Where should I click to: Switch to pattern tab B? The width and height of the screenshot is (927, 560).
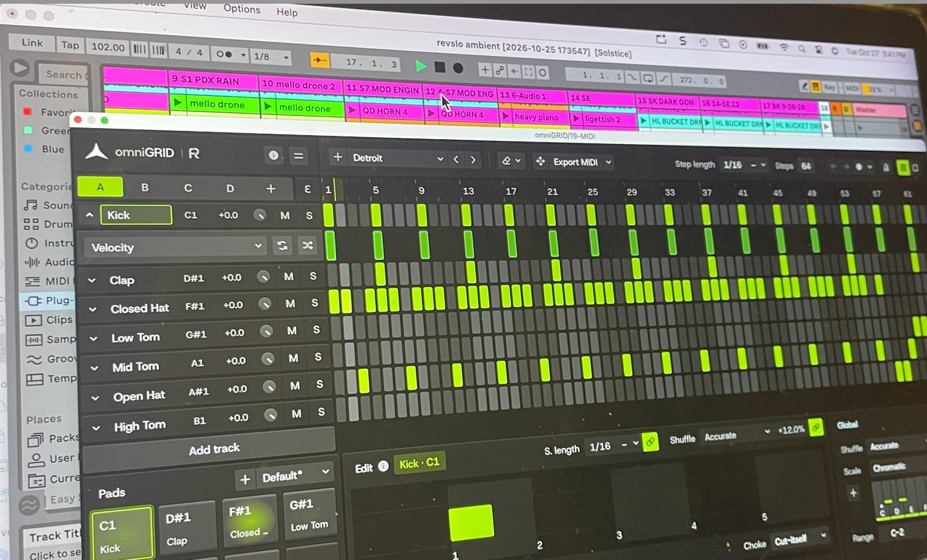coord(145,187)
